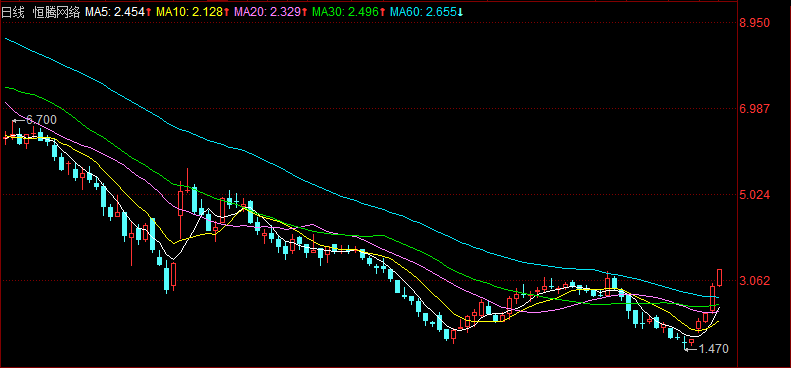The image size is (791, 368).
Task: Click the 日线 period label
Action: [x=13, y=12]
